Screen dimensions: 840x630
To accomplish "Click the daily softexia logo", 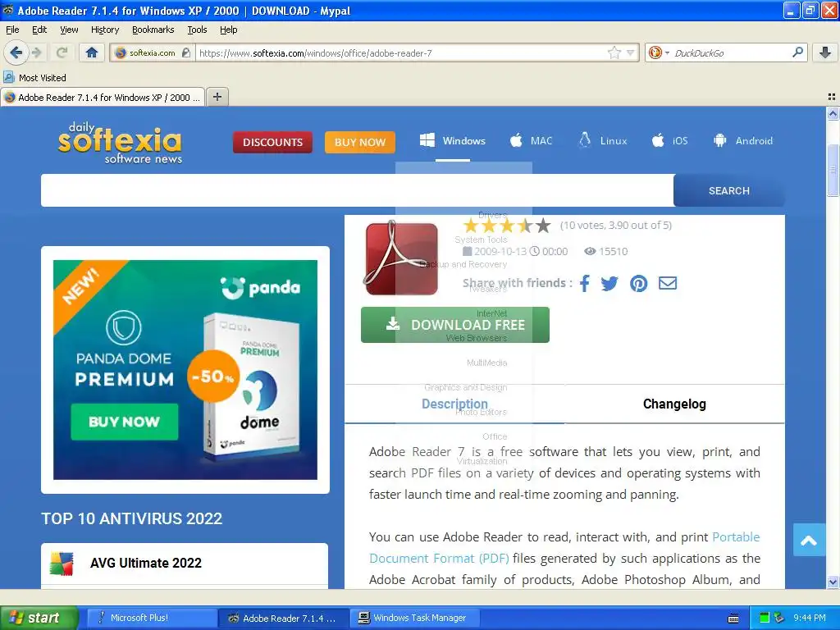I will 120,143.
